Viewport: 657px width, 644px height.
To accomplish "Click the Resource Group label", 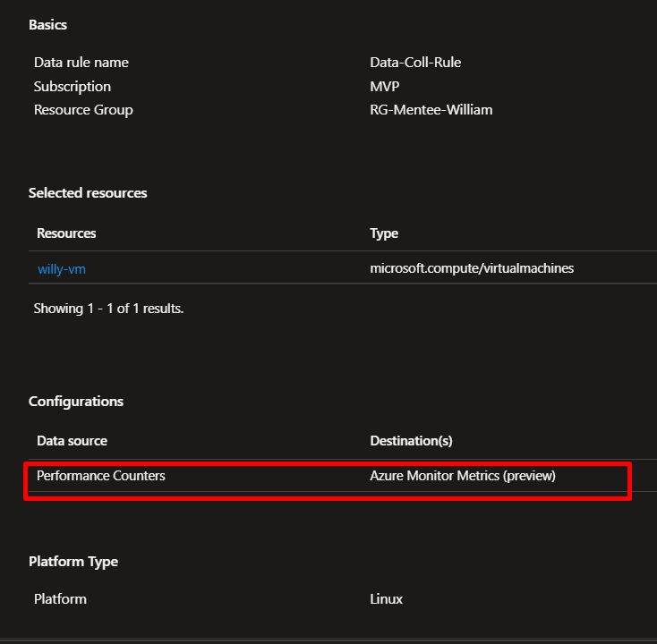I will [83, 110].
